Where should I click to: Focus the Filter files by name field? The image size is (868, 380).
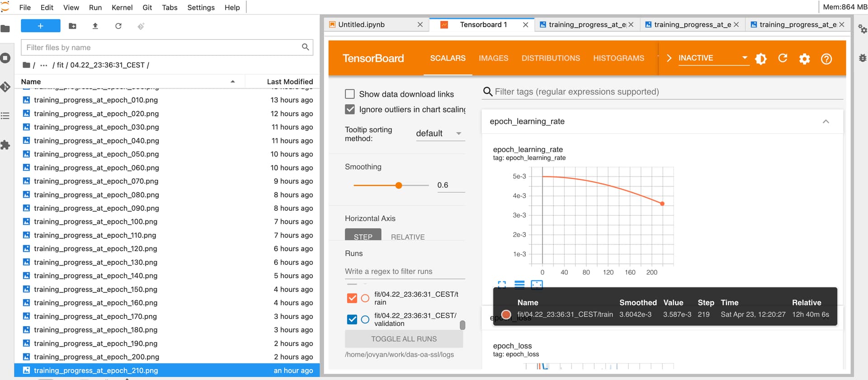(x=167, y=47)
